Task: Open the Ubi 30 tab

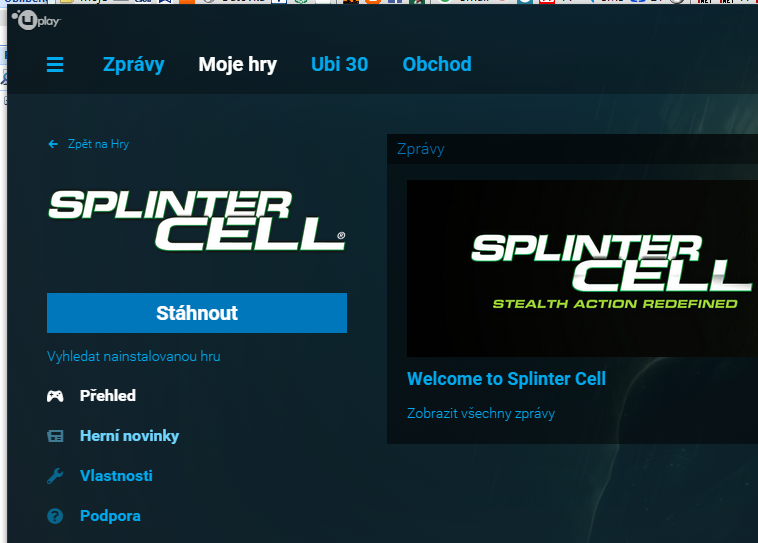Action: coord(339,65)
